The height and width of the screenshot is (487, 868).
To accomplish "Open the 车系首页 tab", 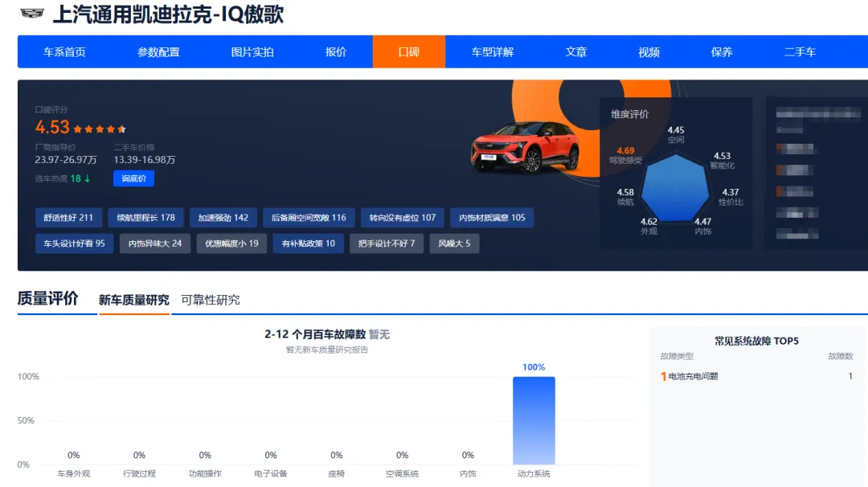I will [x=65, y=52].
